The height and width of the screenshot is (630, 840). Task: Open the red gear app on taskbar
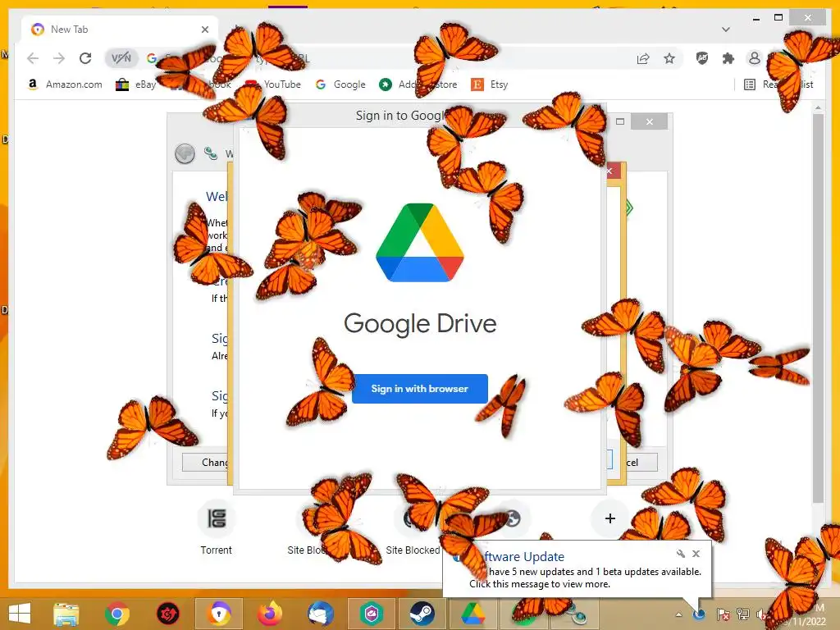(x=167, y=614)
